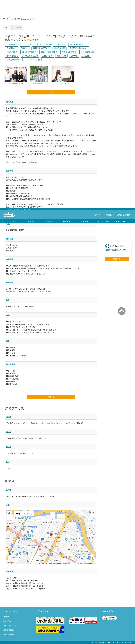Image resolution: width=135 pixels, height=644 pixels.
Task: Switch to the 求人1 tab
Action: click(8, 28)
